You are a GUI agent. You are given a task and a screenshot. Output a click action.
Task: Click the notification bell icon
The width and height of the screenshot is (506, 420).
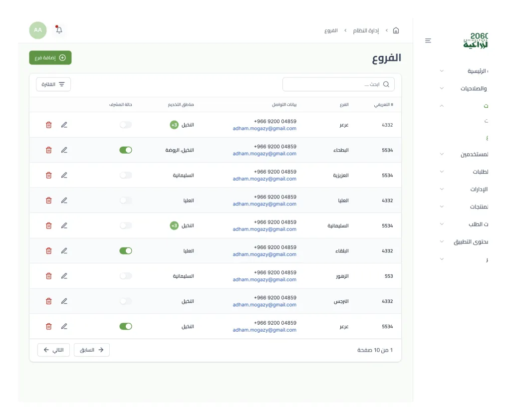[x=59, y=30]
